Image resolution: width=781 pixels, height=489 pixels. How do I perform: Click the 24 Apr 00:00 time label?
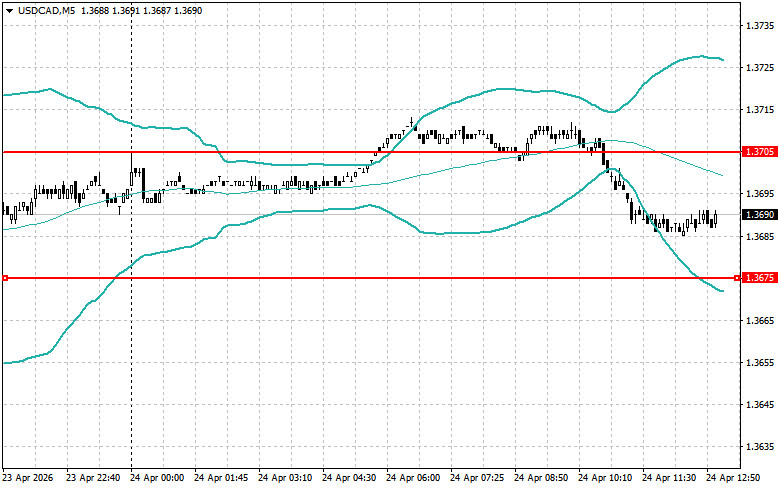point(157,478)
